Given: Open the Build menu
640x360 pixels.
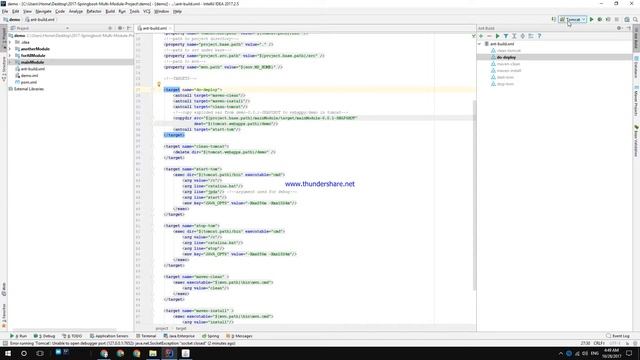Looking at the screenshot, I should [x=110, y=11].
